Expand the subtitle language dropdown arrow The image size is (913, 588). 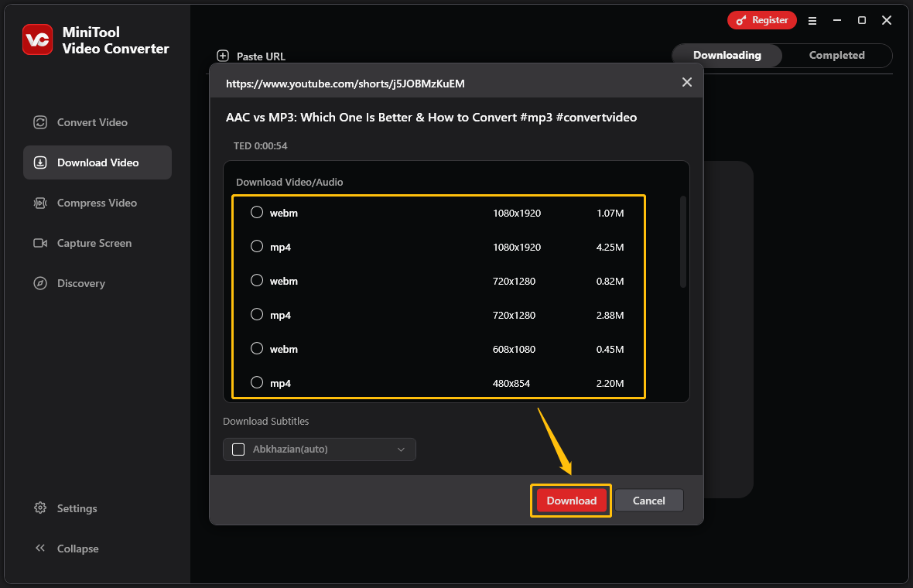point(402,450)
